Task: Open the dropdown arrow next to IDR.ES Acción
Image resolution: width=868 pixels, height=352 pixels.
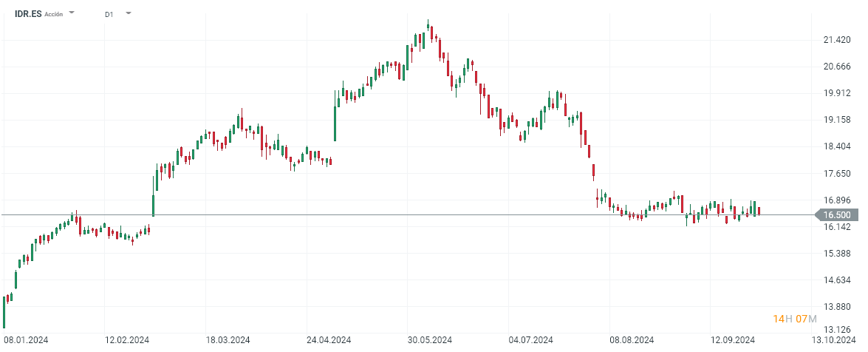Action: coord(72,13)
